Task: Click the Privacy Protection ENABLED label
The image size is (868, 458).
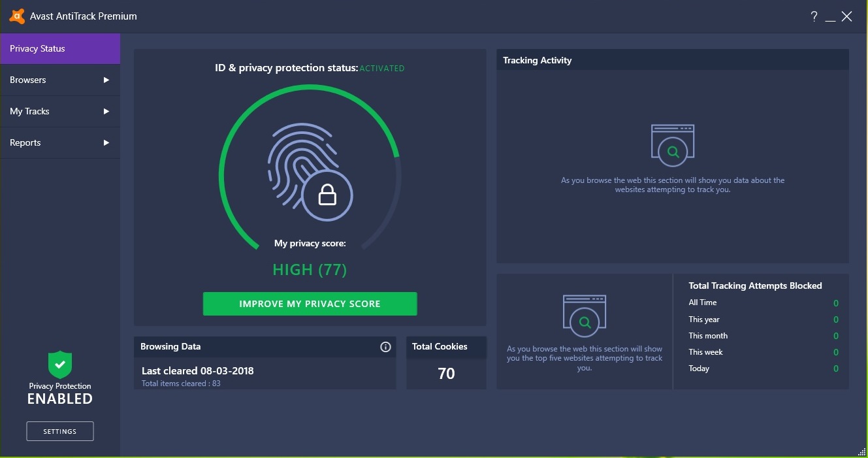Action: point(60,394)
